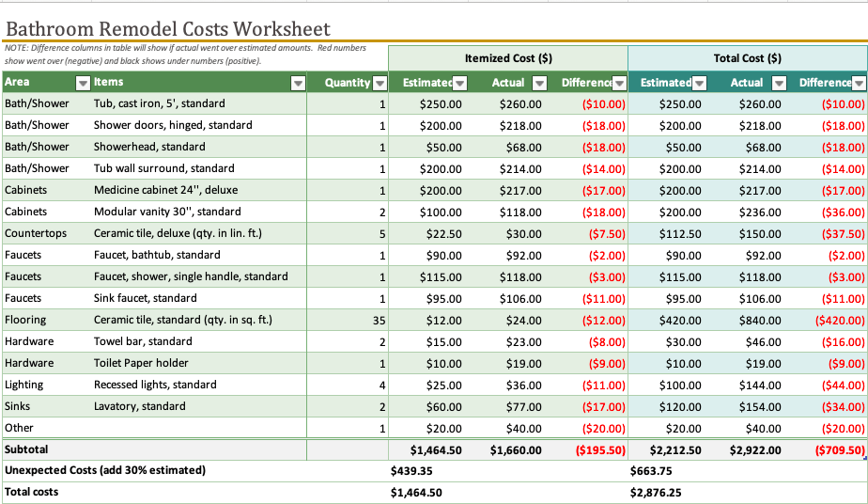Select 'Showerhead, standard' item cell
The height and width of the screenshot is (504, 868).
point(198,147)
